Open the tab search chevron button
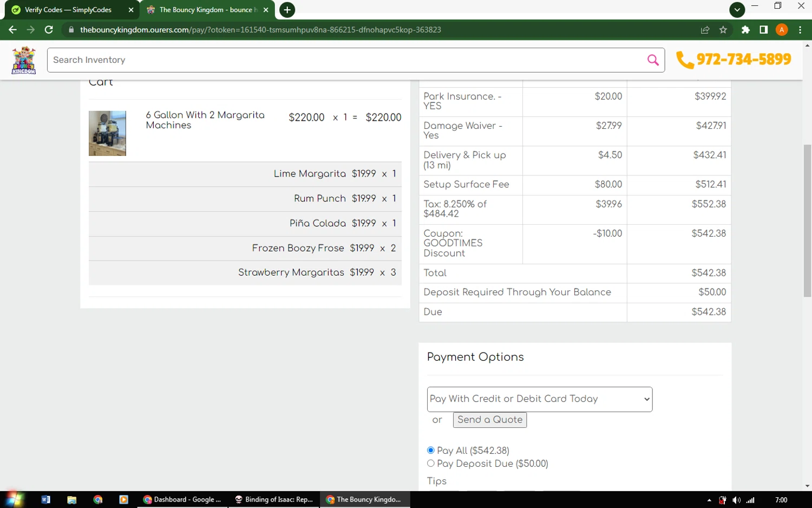The width and height of the screenshot is (812, 508). tap(737, 10)
